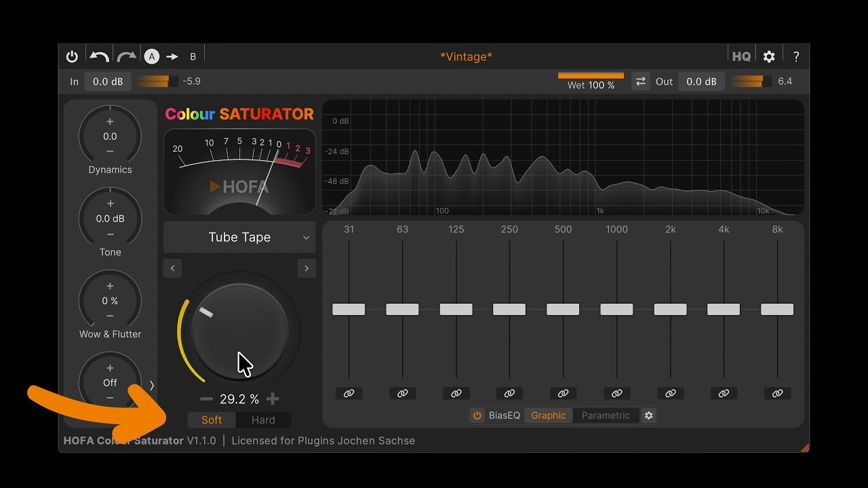Click the minus on the Tone knob
The width and height of the screenshot is (868, 488).
110,234
